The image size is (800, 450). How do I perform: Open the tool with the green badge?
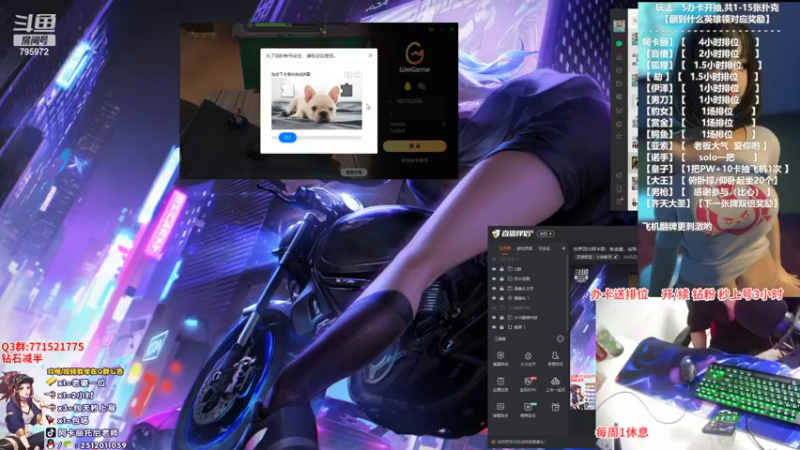click(528, 407)
